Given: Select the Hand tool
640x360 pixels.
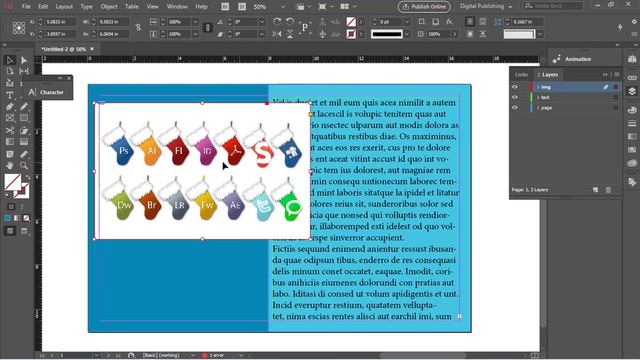Looking at the screenshot, I should click(x=10, y=166).
